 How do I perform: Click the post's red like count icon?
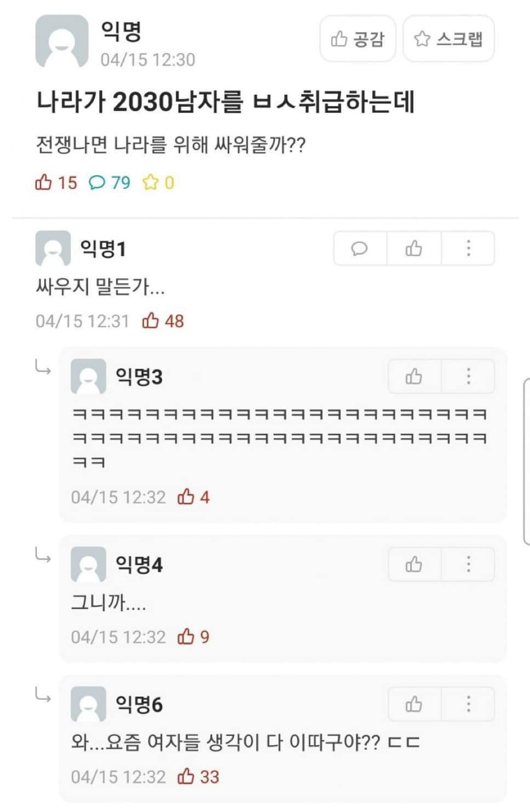(43, 182)
